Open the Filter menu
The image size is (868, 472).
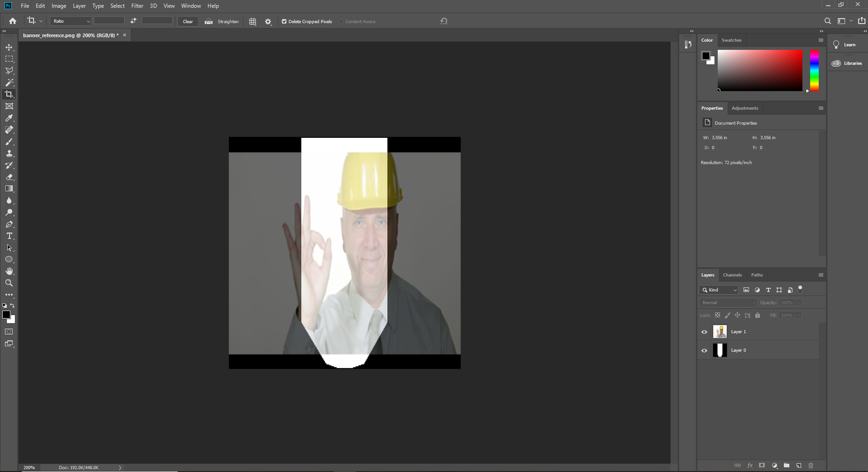137,6
